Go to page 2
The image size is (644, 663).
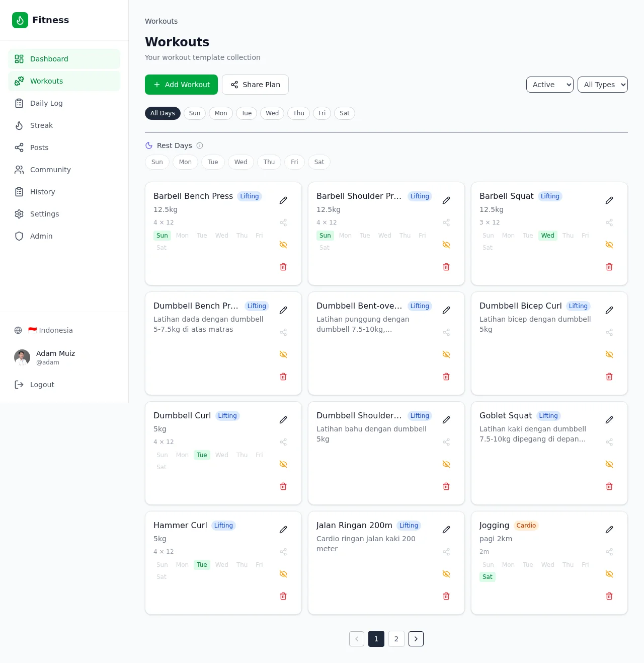pyautogui.click(x=396, y=639)
